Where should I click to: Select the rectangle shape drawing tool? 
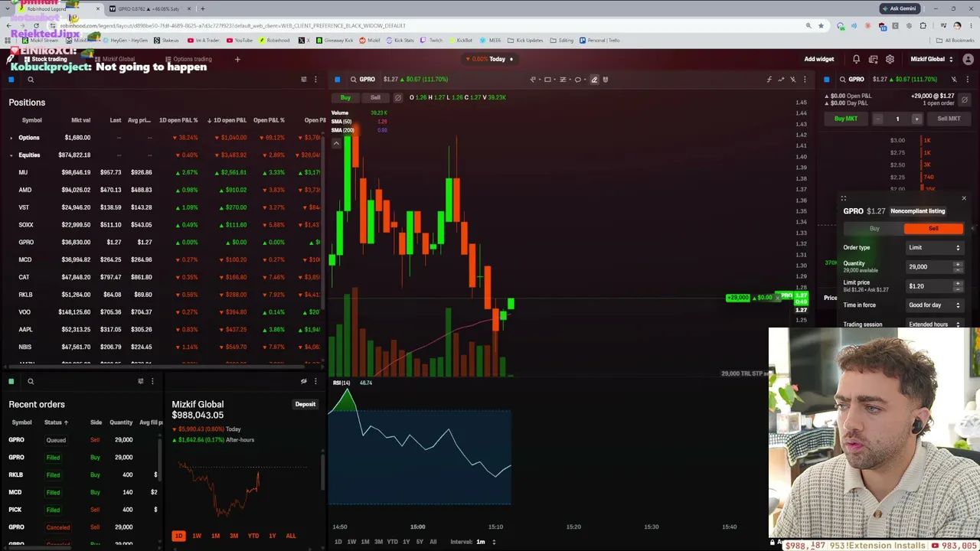[547, 80]
